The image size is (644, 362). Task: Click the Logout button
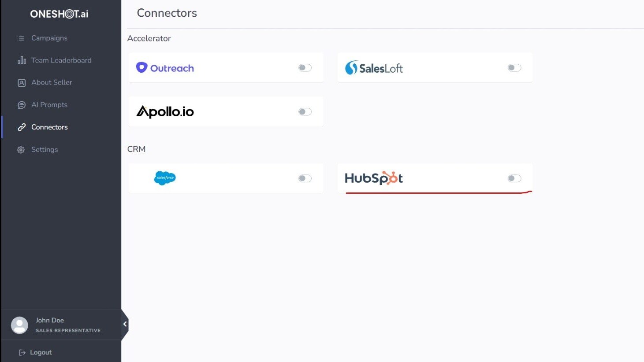pos(41,352)
